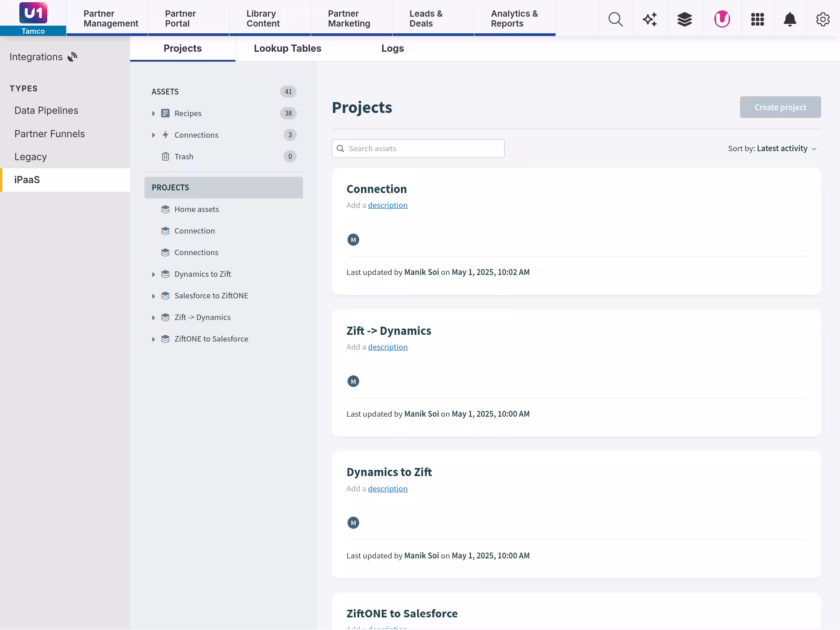Expand the Salesforce to ZiftONE project

(154, 296)
